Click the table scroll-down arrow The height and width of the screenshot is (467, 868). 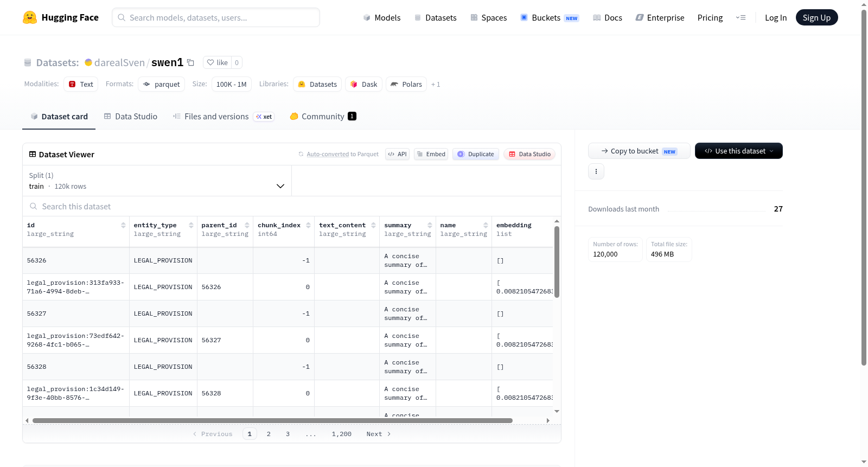pyautogui.click(x=557, y=412)
